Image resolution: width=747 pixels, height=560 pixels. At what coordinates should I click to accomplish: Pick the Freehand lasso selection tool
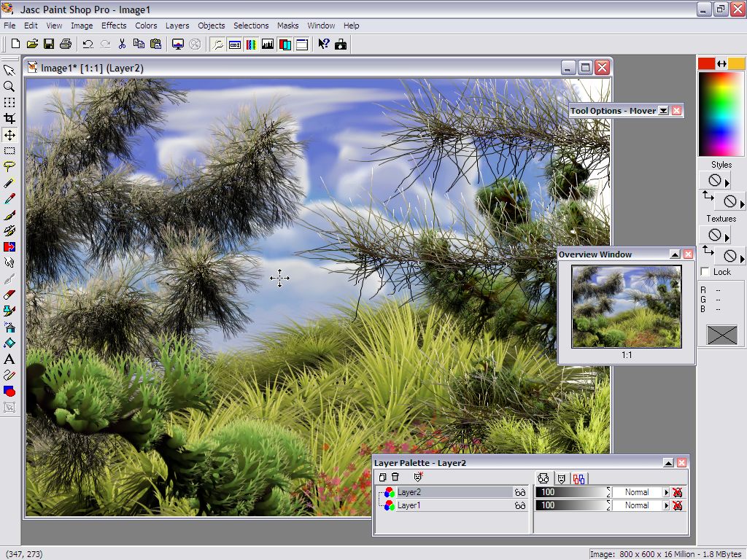[x=9, y=166]
